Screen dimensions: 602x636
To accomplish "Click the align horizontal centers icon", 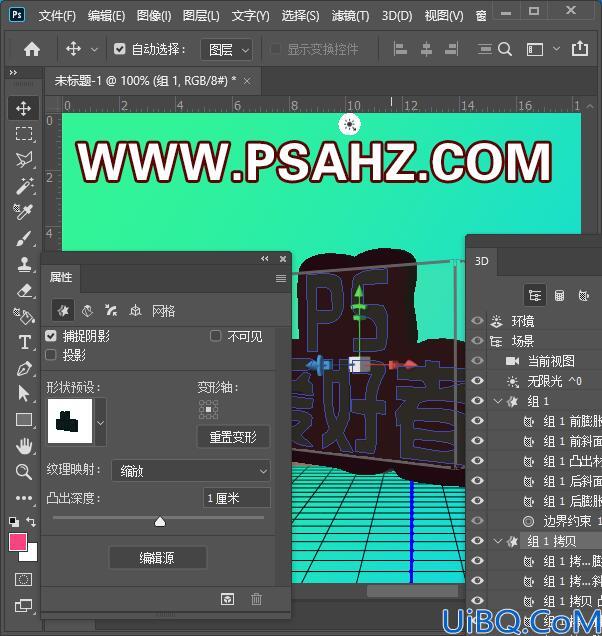I will [426, 49].
